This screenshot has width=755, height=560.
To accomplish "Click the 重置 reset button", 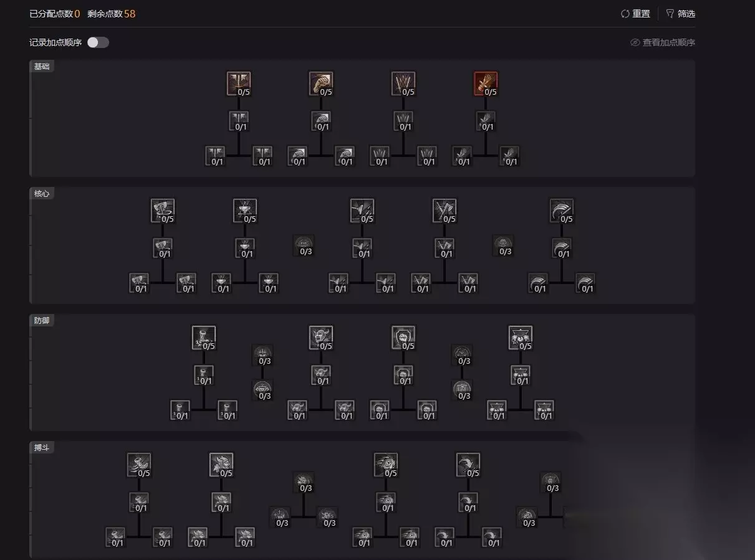I will coord(635,14).
